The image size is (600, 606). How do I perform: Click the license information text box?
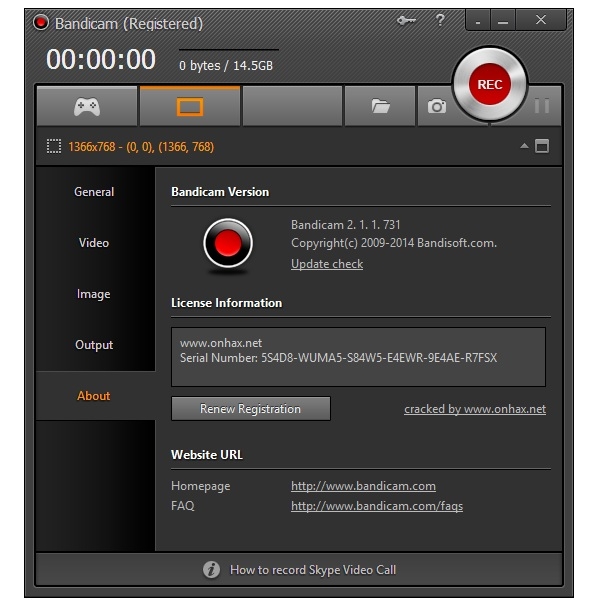pos(358,357)
